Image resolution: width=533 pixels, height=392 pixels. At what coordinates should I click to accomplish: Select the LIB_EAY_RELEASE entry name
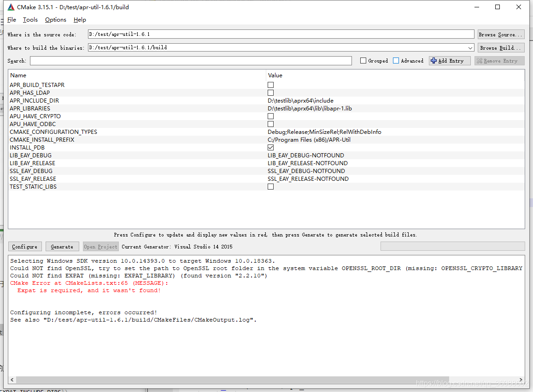coord(32,163)
